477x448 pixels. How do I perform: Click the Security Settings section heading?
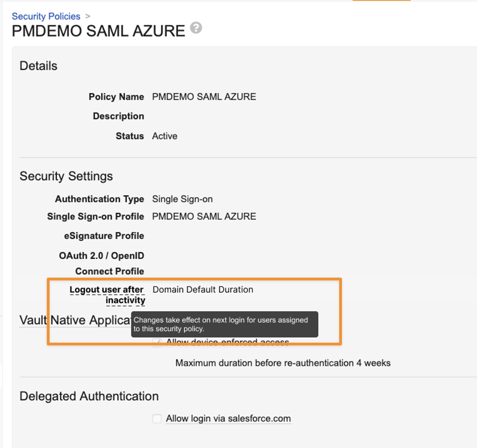66,176
